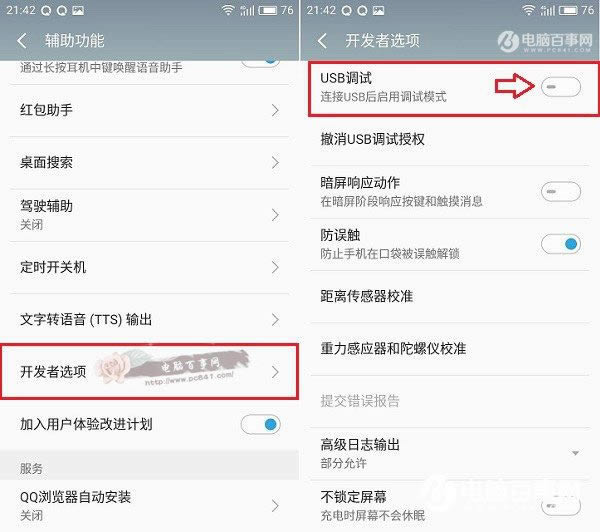600x532 pixels.
Task: Tap first QQ notification icon in right status bar
Action: click(x=346, y=11)
